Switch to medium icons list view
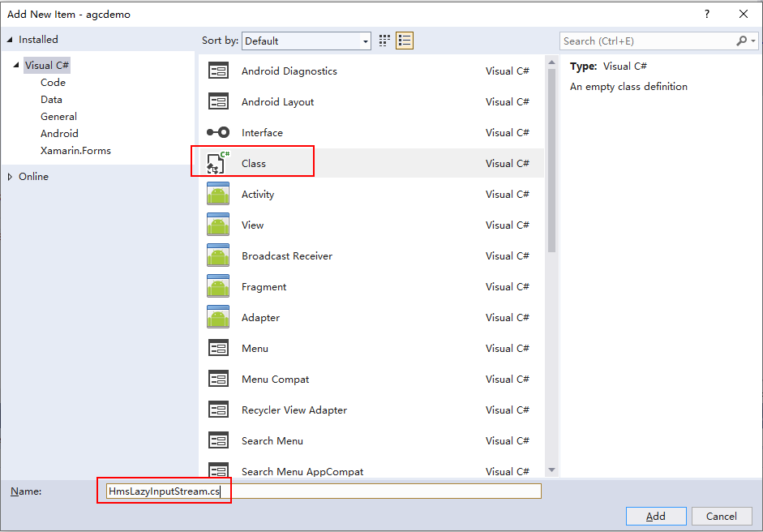The height and width of the screenshot is (532, 763). click(x=405, y=41)
